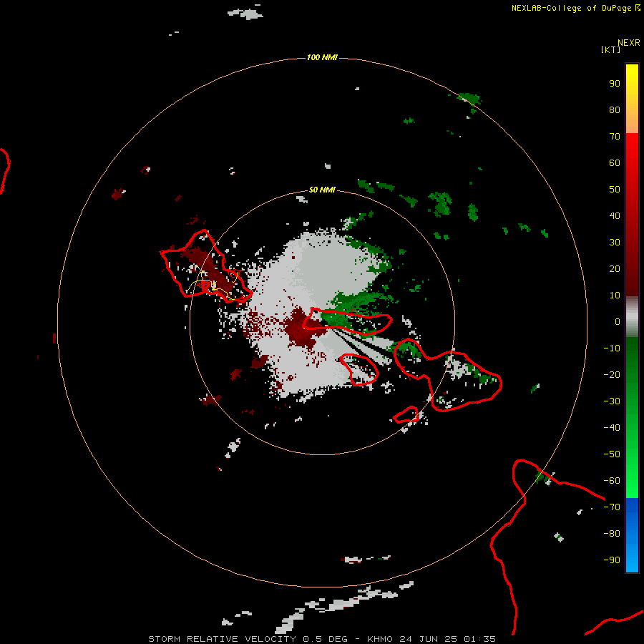
Task: Click the "-30" value on the velocity scale
Action: point(612,401)
